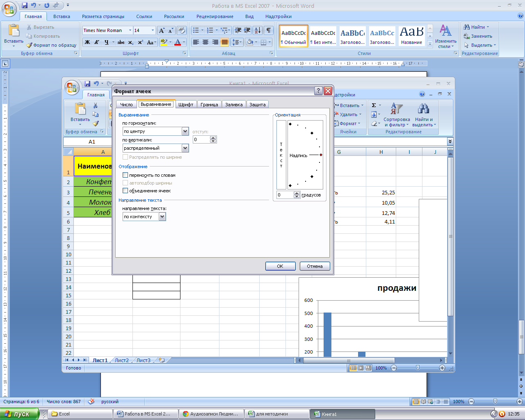Switch Excel to Page Break Preview in status bar
Viewport: 525px width, 420px height.
click(369, 368)
